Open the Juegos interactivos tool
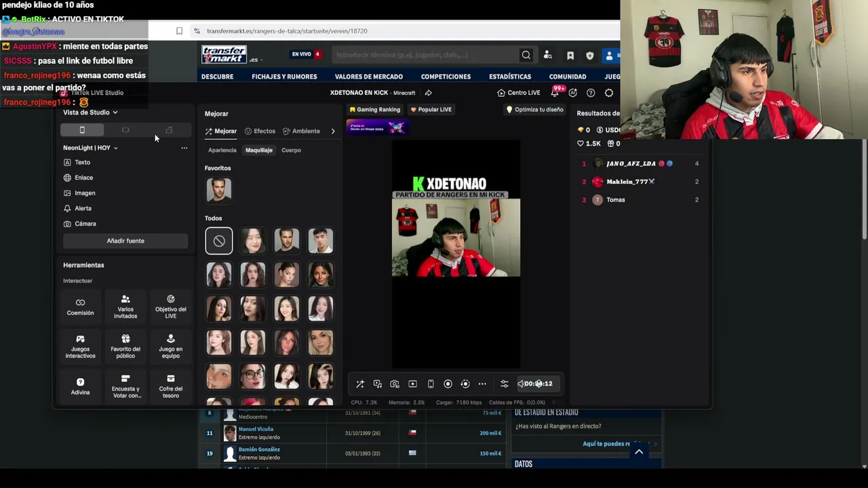 [x=80, y=346]
